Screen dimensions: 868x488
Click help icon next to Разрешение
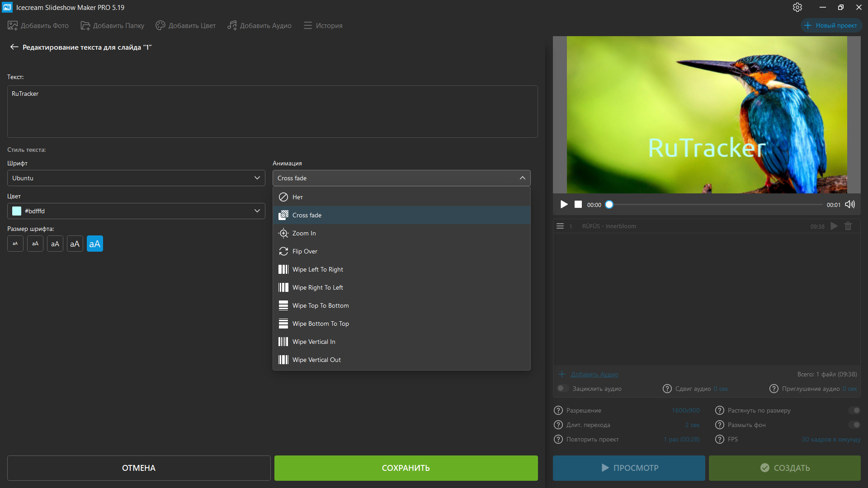(x=558, y=410)
